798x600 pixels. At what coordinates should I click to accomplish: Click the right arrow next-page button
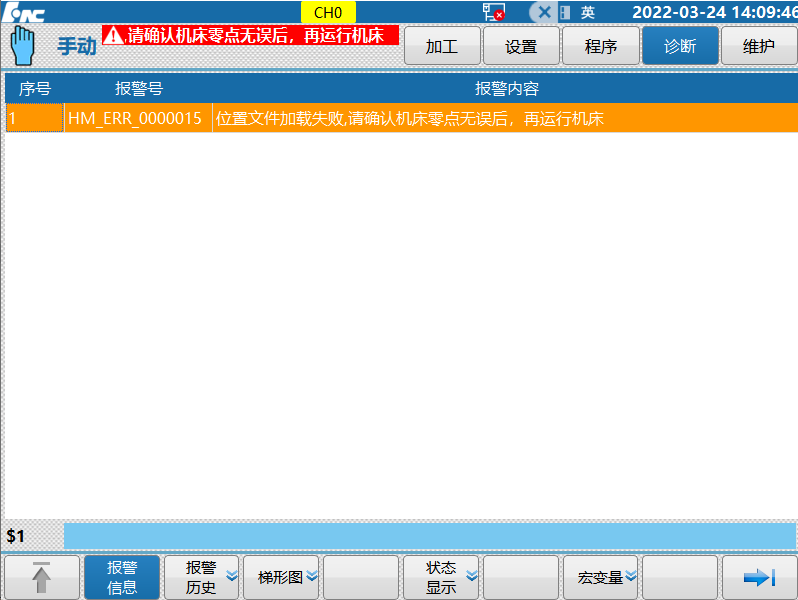[x=760, y=577]
